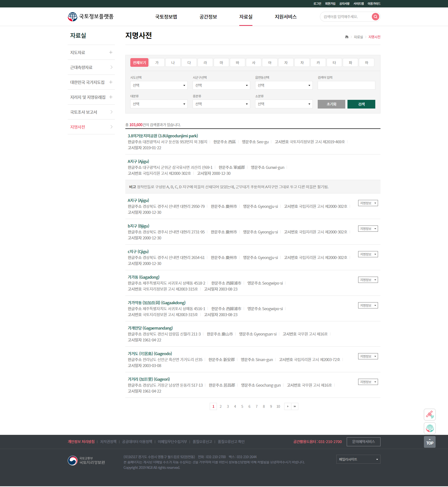Go to next page arrow in pagination

point(288,406)
